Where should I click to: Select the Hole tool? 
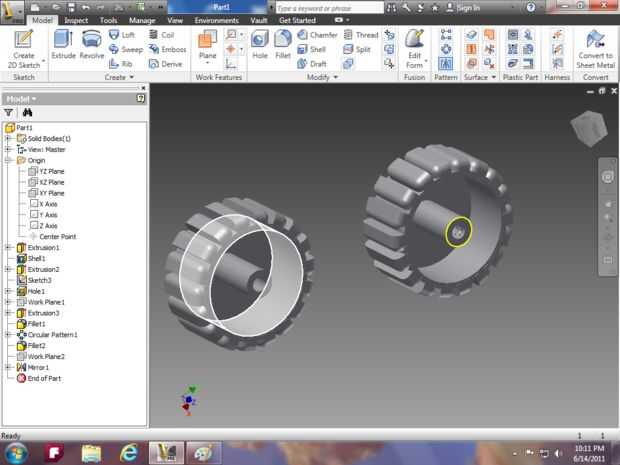pyautogui.click(x=260, y=44)
